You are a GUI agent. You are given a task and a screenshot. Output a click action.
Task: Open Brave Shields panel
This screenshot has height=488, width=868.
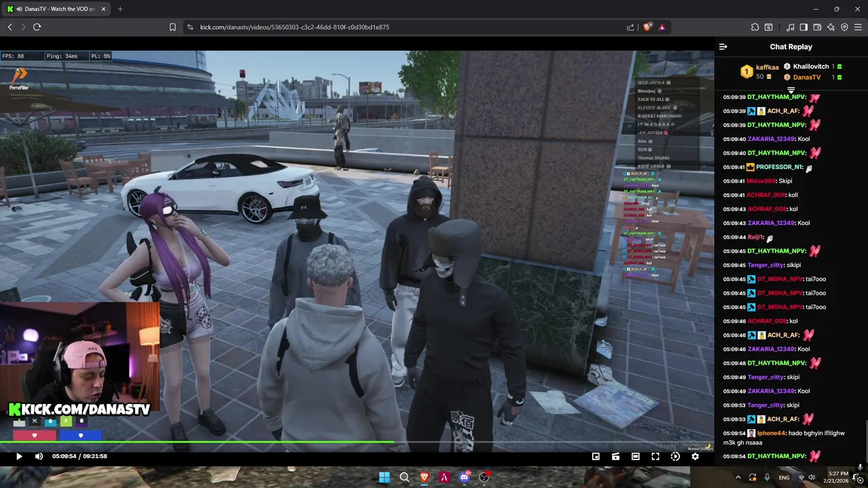[x=647, y=27]
